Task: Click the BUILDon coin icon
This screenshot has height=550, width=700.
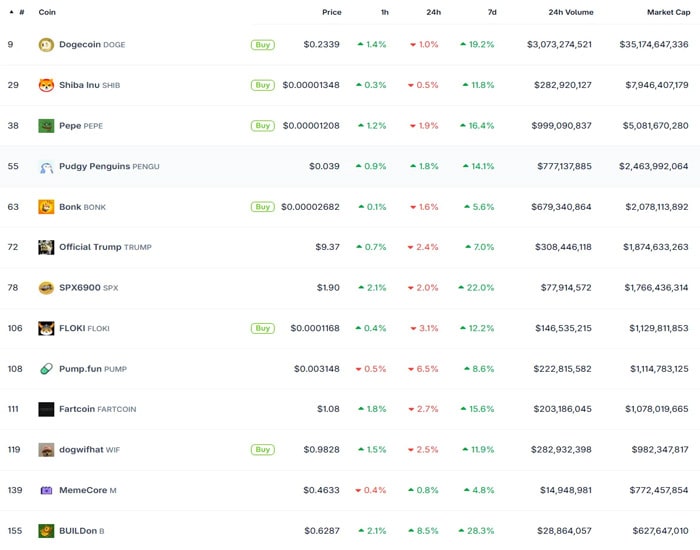Action: click(x=46, y=531)
